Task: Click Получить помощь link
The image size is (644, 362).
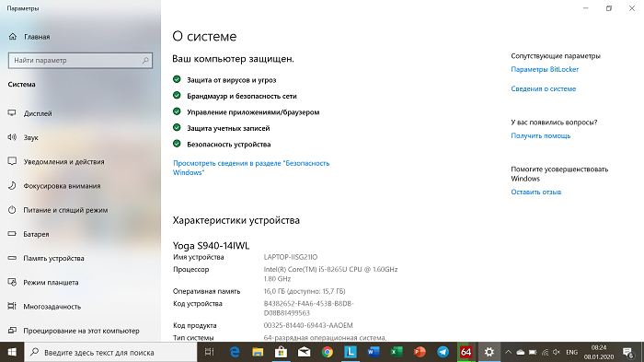Action: point(541,135)
